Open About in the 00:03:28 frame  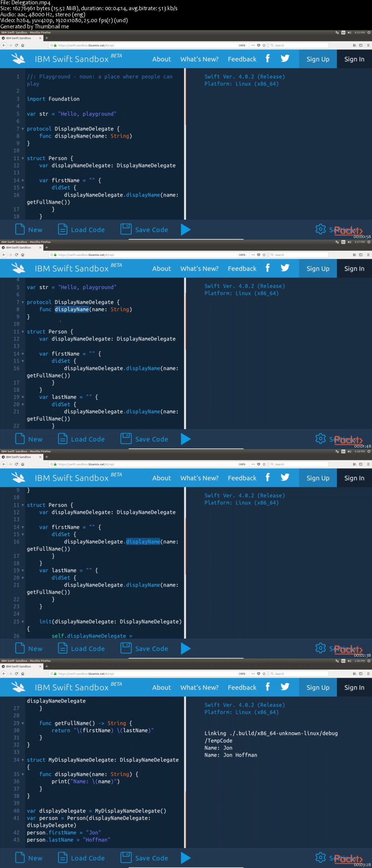[161, 687]
